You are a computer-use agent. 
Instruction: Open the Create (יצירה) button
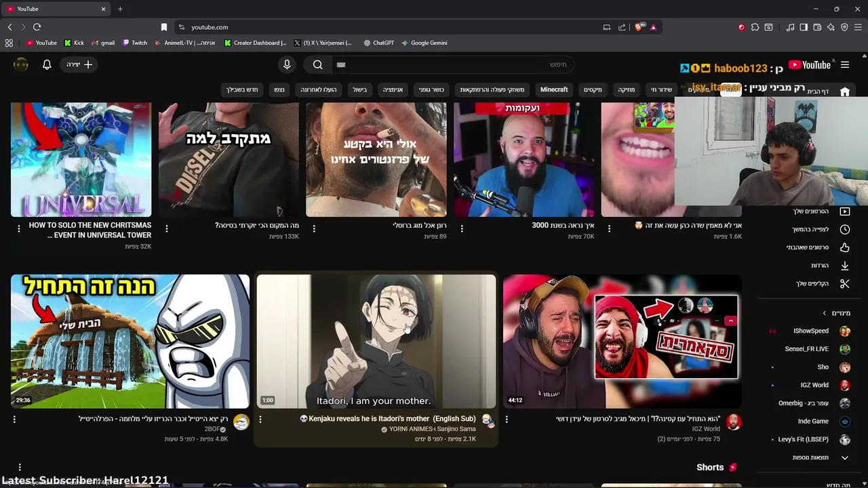[x=80, y=64]
